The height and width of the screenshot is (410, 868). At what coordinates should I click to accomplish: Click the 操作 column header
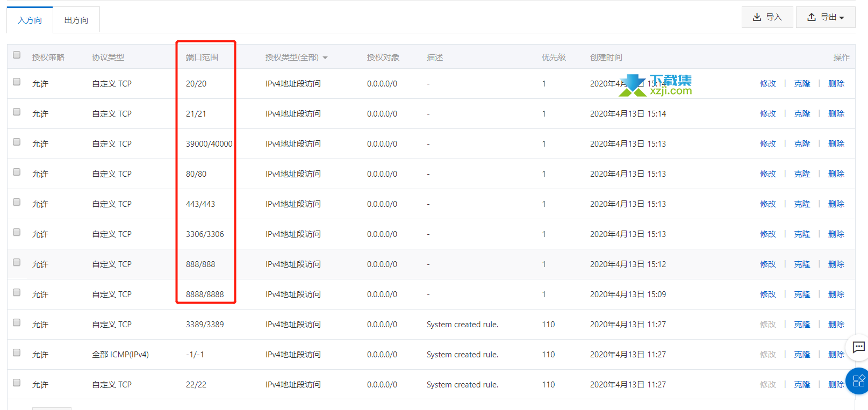tap(842, 57)
